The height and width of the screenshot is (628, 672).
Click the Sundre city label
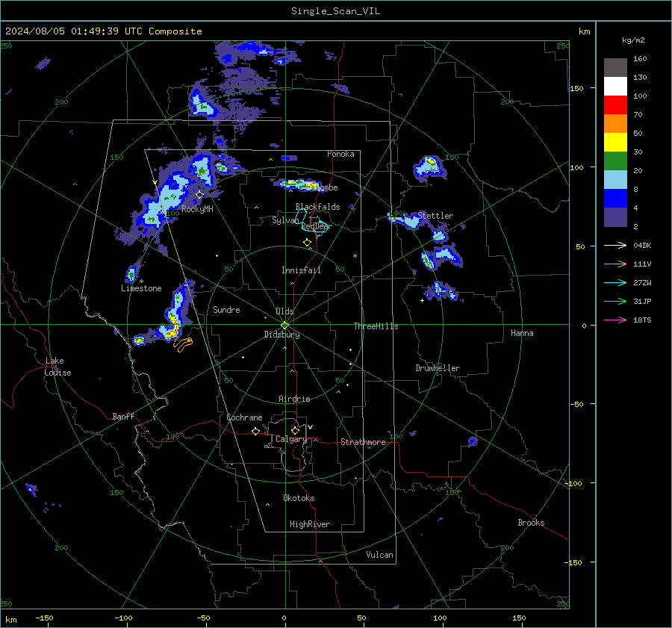(x=226, y=309)
